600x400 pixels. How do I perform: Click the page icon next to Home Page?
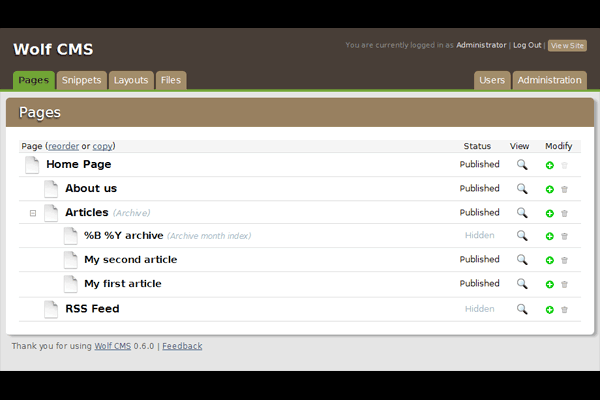tap(32, 165)
